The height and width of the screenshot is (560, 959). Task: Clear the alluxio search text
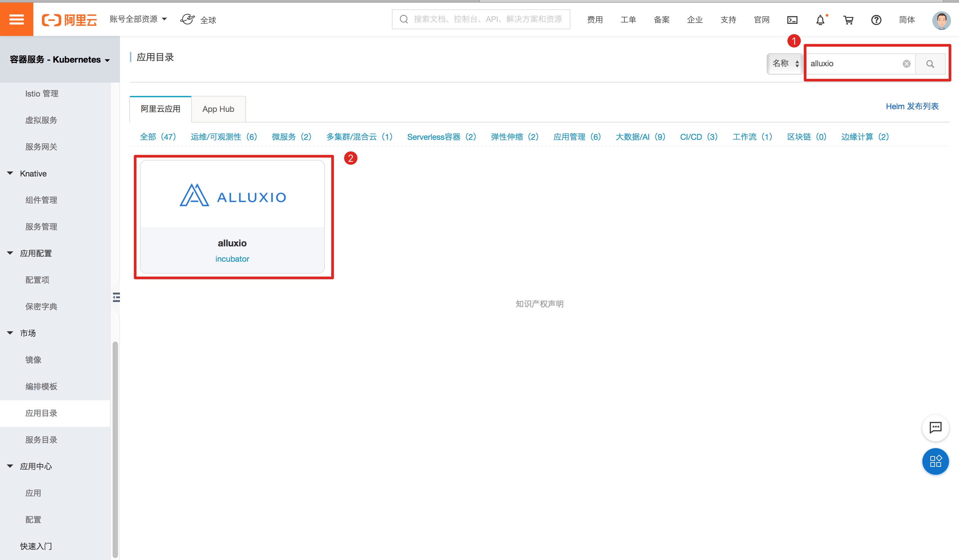pyautogui.click(x=906, y=64)
